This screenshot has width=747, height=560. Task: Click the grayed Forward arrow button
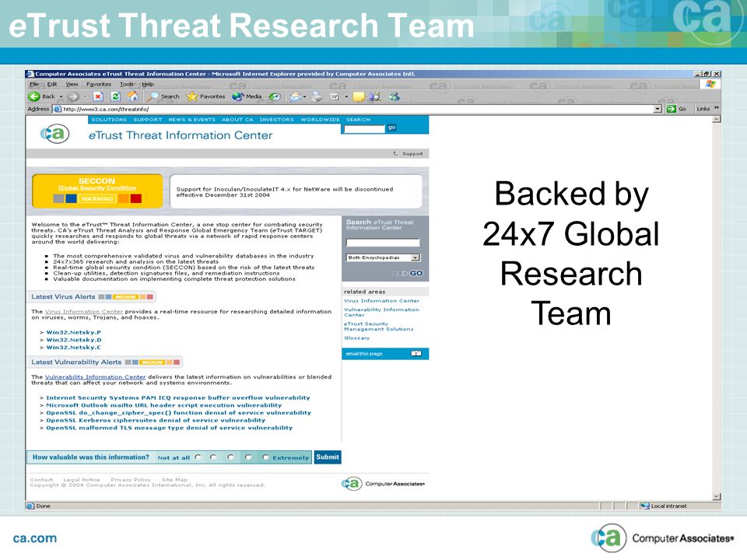click(x=73, y=96)
